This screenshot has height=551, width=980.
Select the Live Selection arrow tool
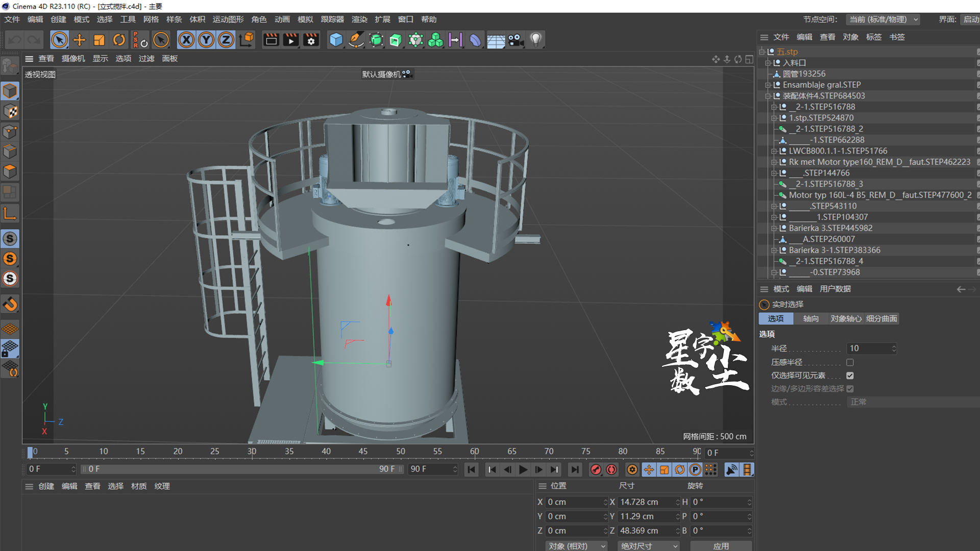pyautogui.click(x=59, y=40)
